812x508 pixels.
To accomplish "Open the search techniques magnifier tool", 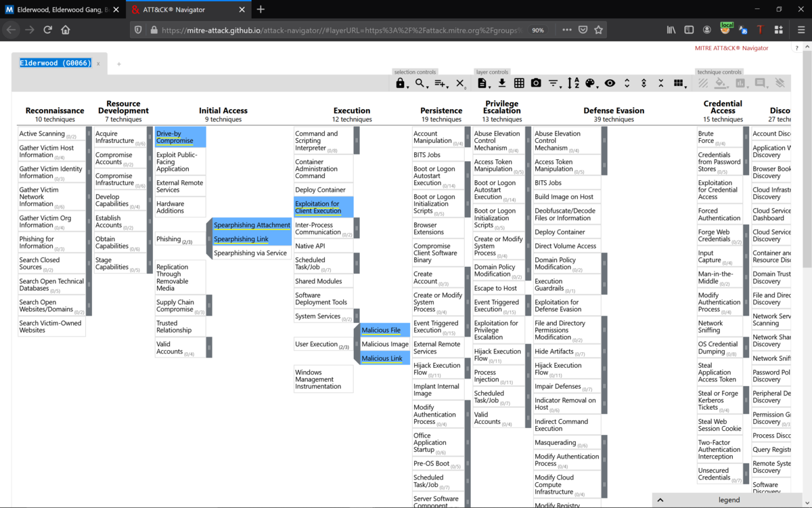I will [x=421, y=83].
